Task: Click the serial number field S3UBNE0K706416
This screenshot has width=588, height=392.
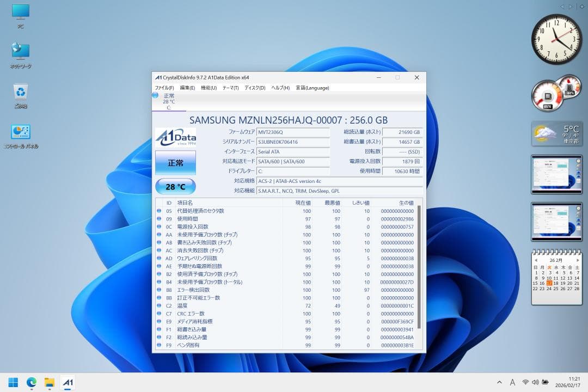Action: coord(293,142)
